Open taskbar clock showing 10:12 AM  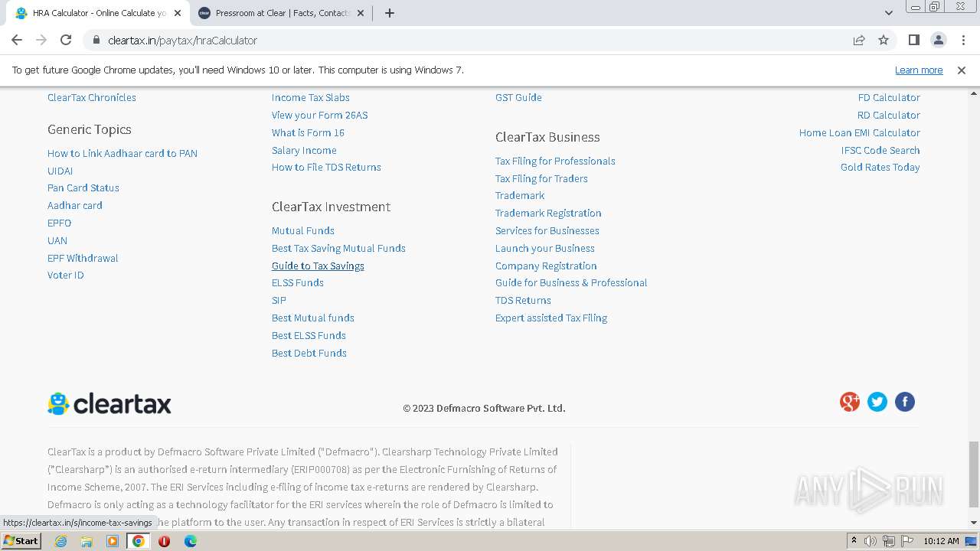[x=941, y=541]
